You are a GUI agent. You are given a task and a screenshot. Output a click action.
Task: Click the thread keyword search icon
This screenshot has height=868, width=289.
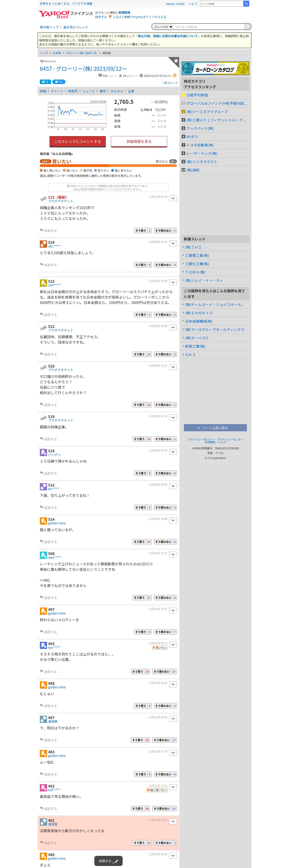point(247,27)
